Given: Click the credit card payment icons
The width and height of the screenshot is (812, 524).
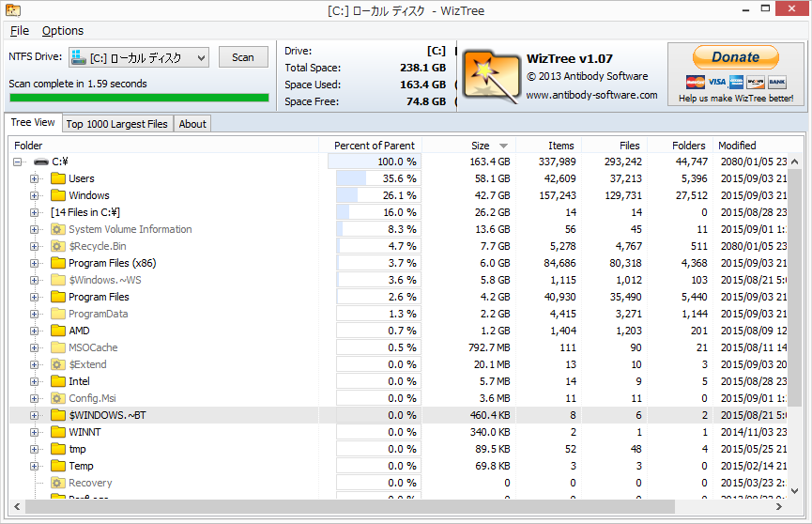Looking at the screenshot, I should click(735, 82).
